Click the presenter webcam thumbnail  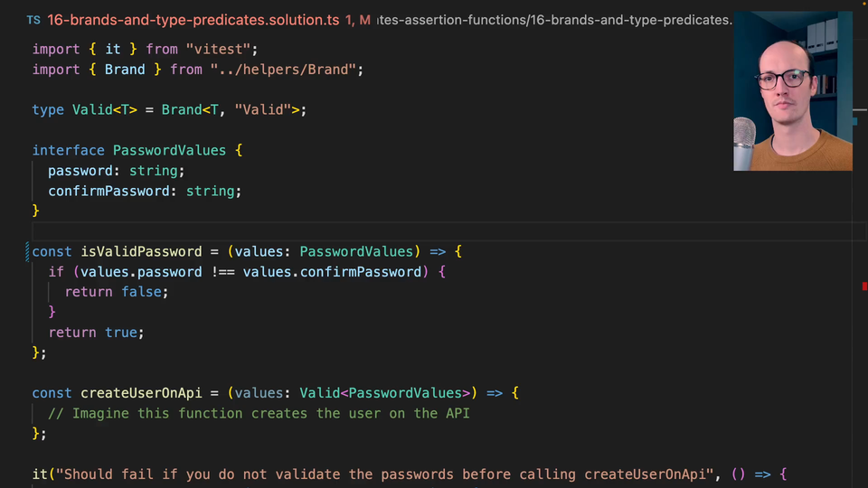pos(792,90)
